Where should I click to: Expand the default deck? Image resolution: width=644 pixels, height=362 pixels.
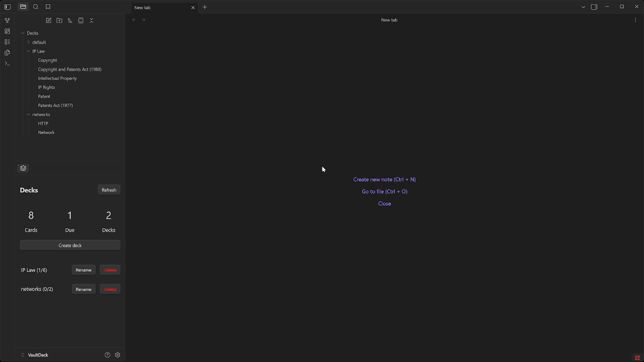coord(29,42)
